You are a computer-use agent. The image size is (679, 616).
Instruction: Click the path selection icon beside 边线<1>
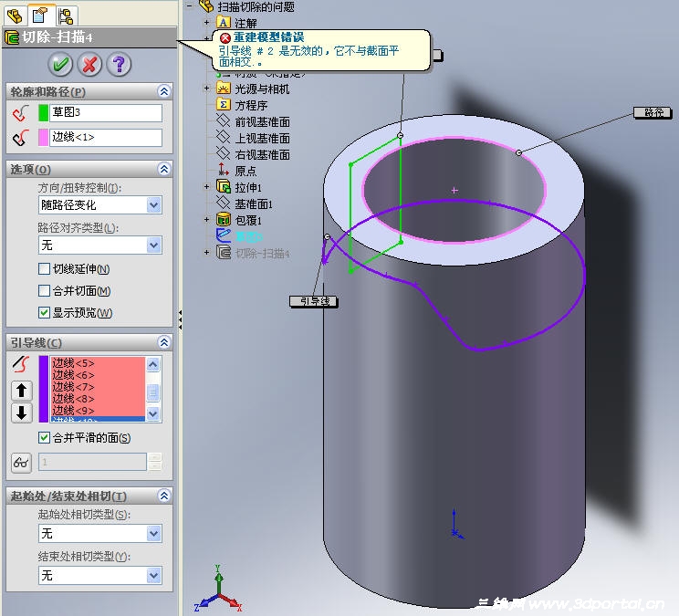point(20,138)
